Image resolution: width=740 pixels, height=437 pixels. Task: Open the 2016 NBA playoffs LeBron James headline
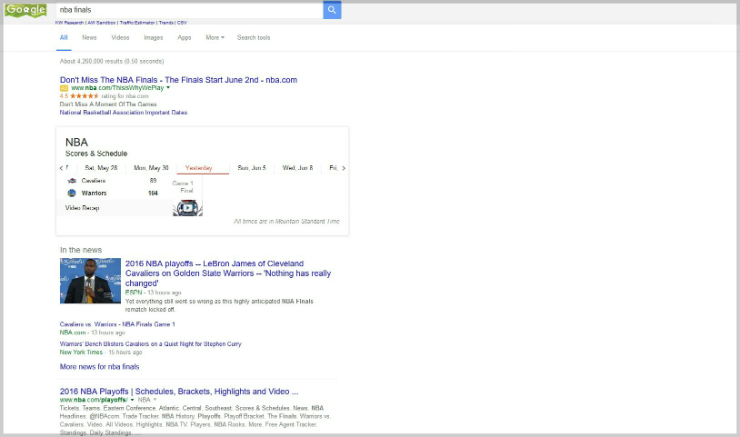tap(228, 273)
